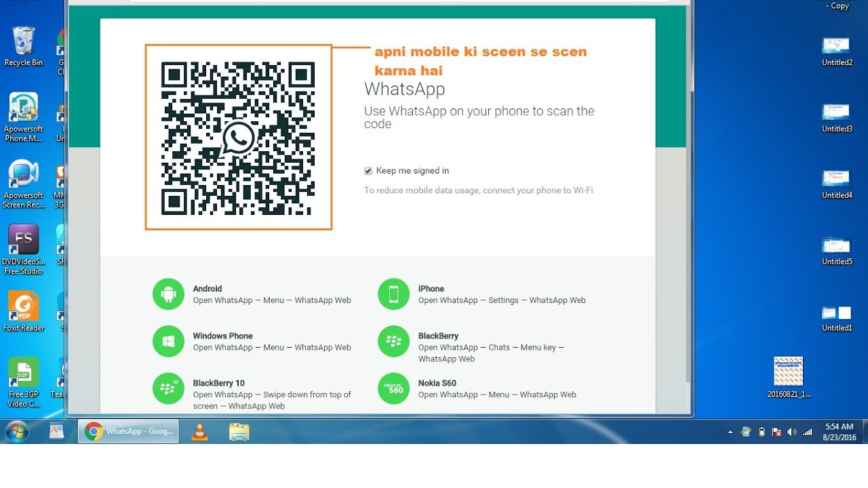Select the Untitled2 desktop file
Viewport: 868px width, 488px height.
837,52
